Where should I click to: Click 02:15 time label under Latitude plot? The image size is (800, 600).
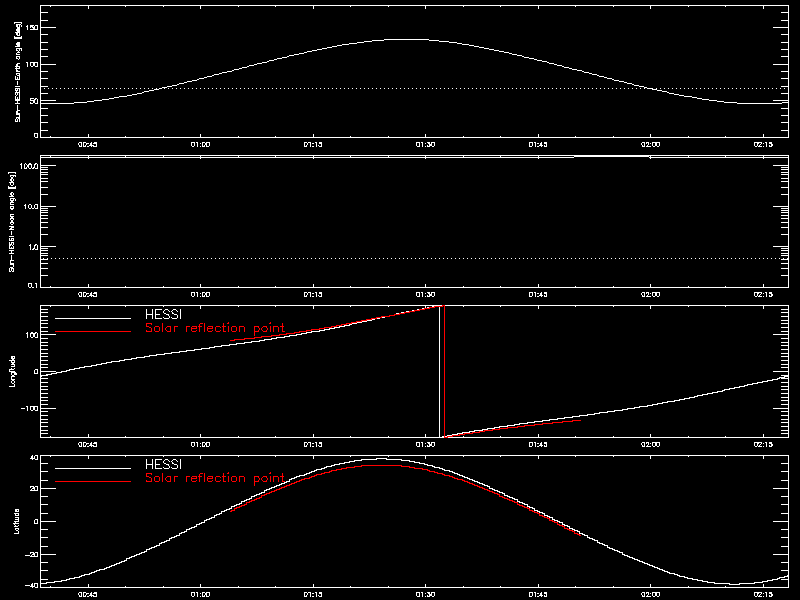pos(763,594)
